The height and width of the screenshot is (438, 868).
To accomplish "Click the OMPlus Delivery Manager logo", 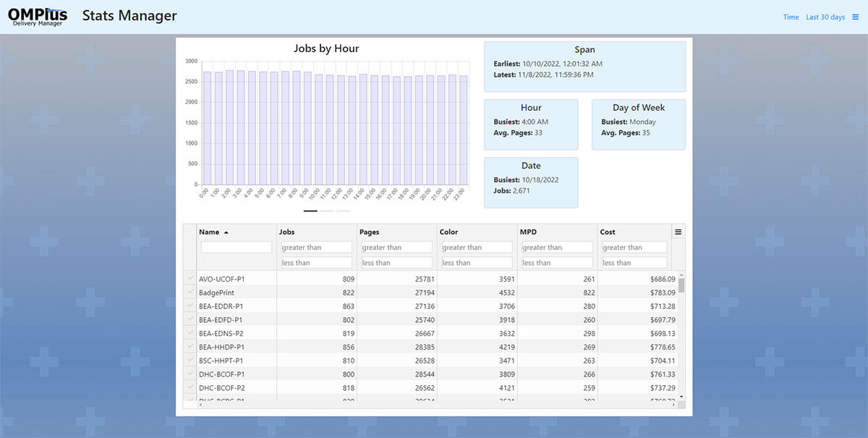I will click(38, 17).
